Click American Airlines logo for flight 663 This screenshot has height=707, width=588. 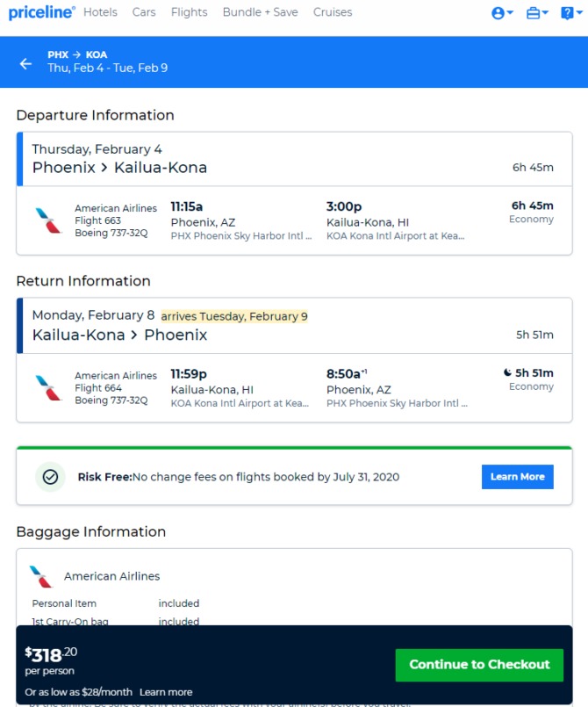(x=48, y=220)
